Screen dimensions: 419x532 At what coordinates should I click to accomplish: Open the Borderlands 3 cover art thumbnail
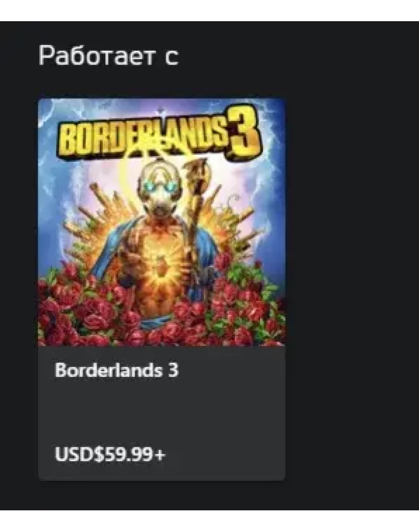(x=162, y=222)
